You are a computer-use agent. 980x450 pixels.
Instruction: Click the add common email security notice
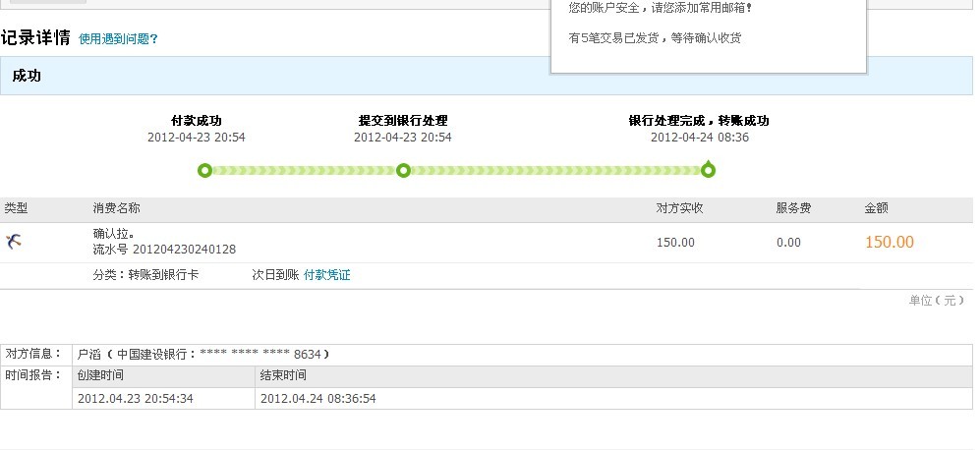659,8
